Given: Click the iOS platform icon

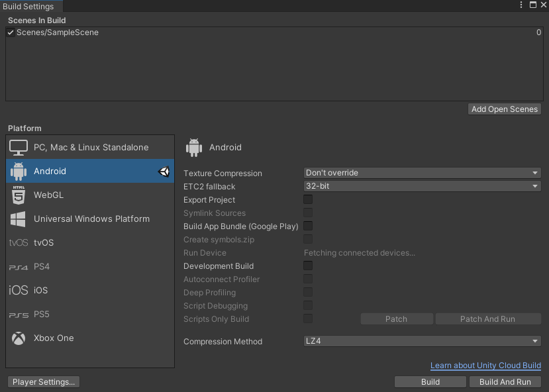Looking at the screenshot, I should (x=18, y=290).
